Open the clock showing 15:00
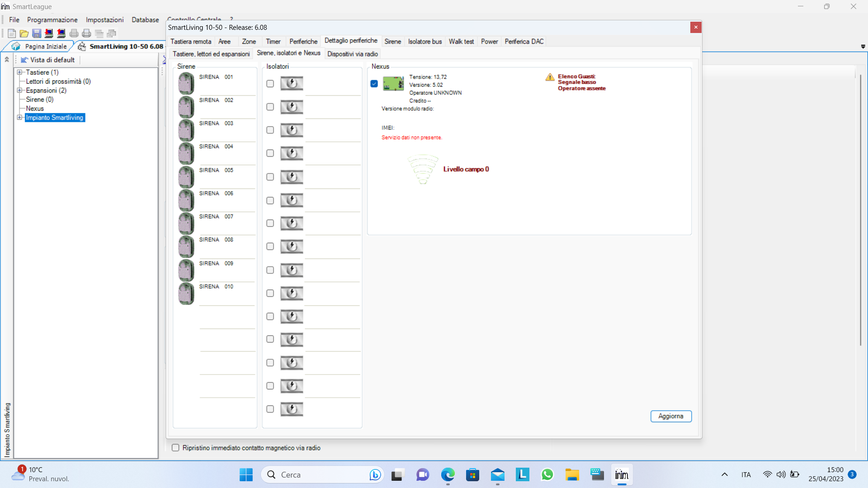Image resolution: width=868 pixels, height=488 pixels. tap(826, 475)
